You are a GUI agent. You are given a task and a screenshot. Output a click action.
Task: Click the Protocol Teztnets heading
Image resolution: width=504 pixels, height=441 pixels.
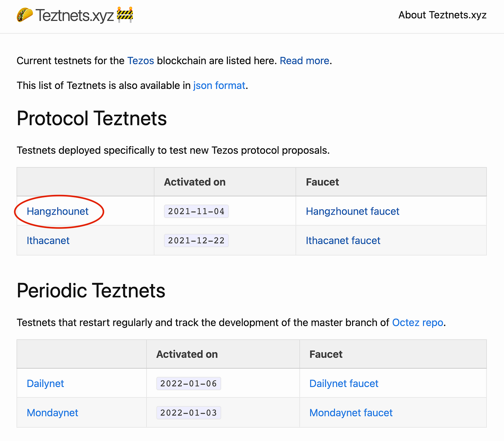92,118
